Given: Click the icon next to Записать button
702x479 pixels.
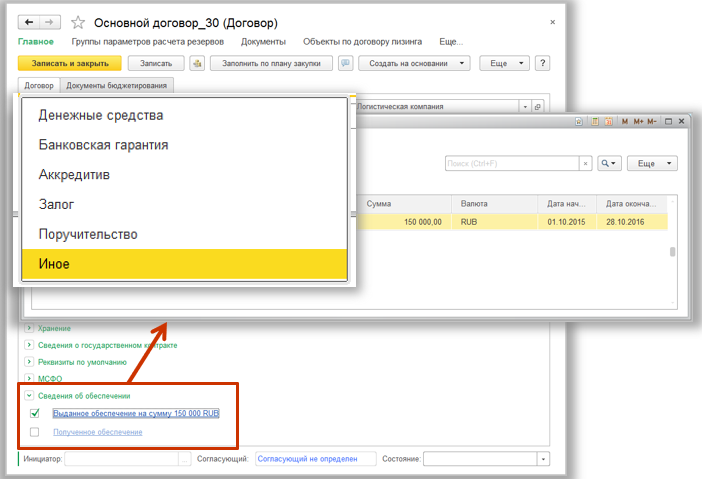Looking at the screenshot, I should 197,63.
